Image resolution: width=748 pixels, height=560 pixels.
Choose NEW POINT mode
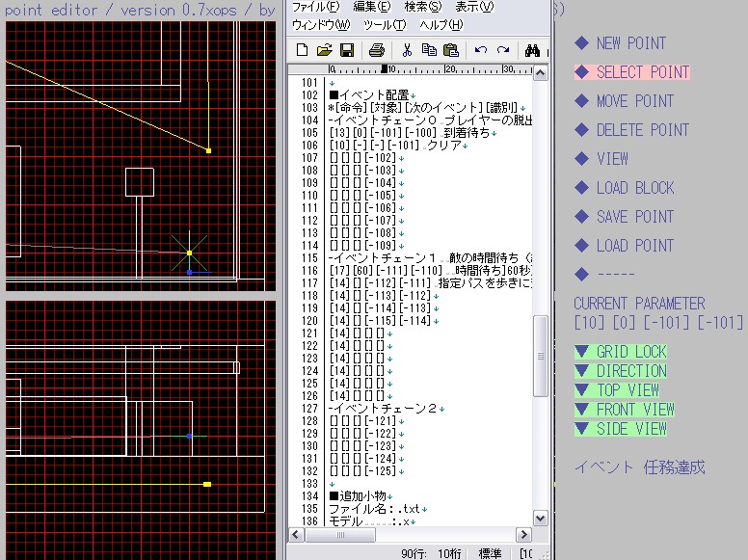(x=630, y=43)
